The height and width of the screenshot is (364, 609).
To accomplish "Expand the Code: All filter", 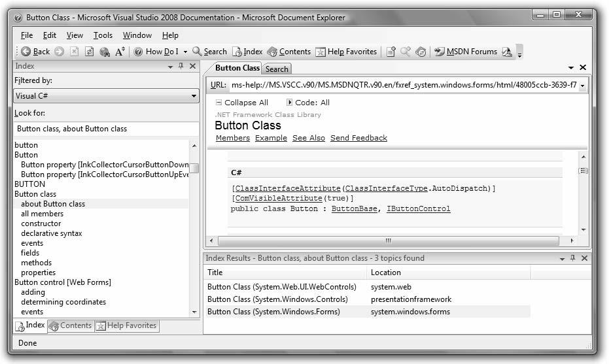I will point(308,103).
